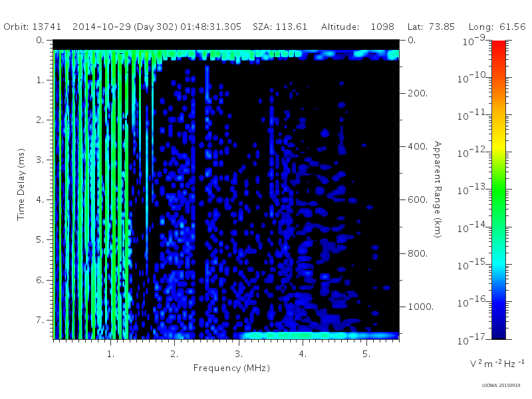Click the 'SZA: 113.61' value
The height and width of the screenshot is (399, 532).
[280, 27]
